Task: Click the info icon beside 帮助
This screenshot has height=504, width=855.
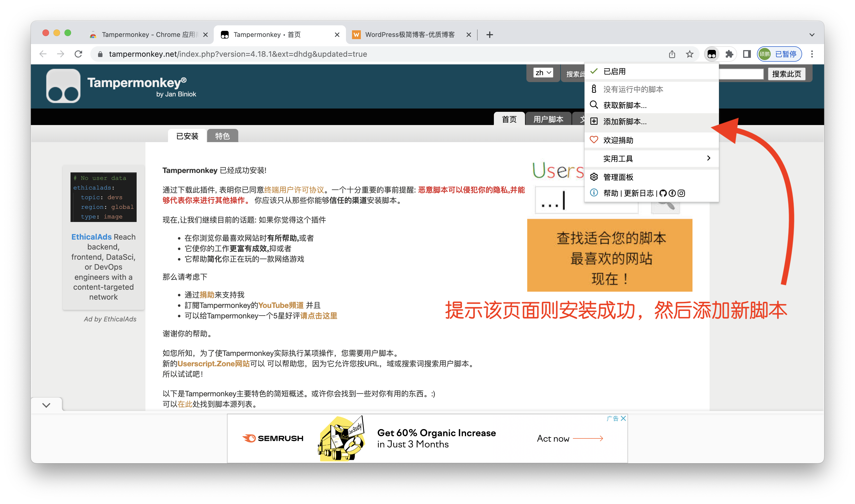Action: click(594, 193)
